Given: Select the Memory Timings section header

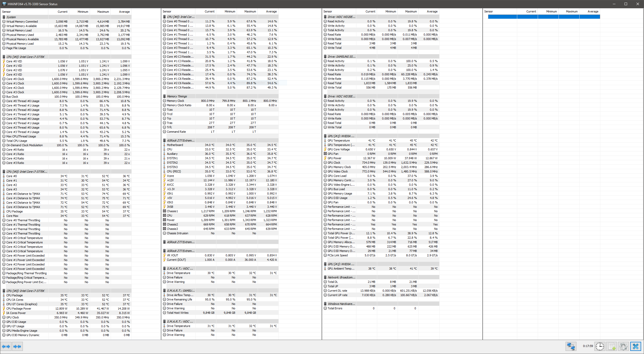Looking at the screenshot, I should point(177,96).
